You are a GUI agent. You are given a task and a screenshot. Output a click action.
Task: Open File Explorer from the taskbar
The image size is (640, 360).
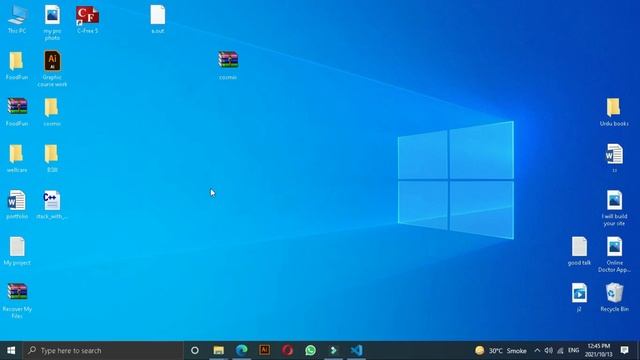coord(218,350)
